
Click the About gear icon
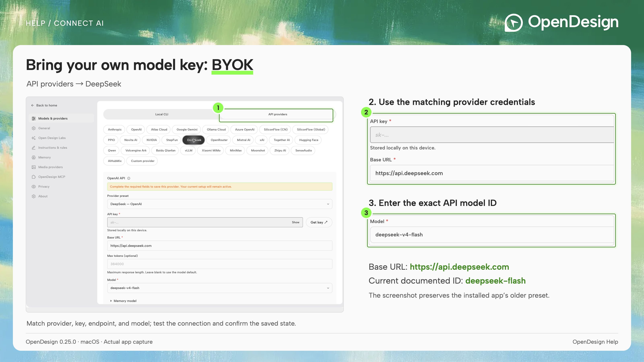(x=33, y=196)
